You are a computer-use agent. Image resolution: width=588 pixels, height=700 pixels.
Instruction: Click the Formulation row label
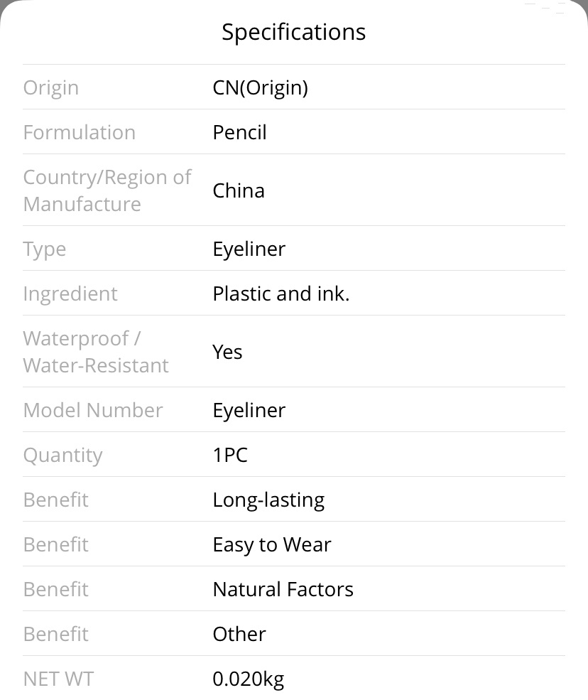coord(79,132)
